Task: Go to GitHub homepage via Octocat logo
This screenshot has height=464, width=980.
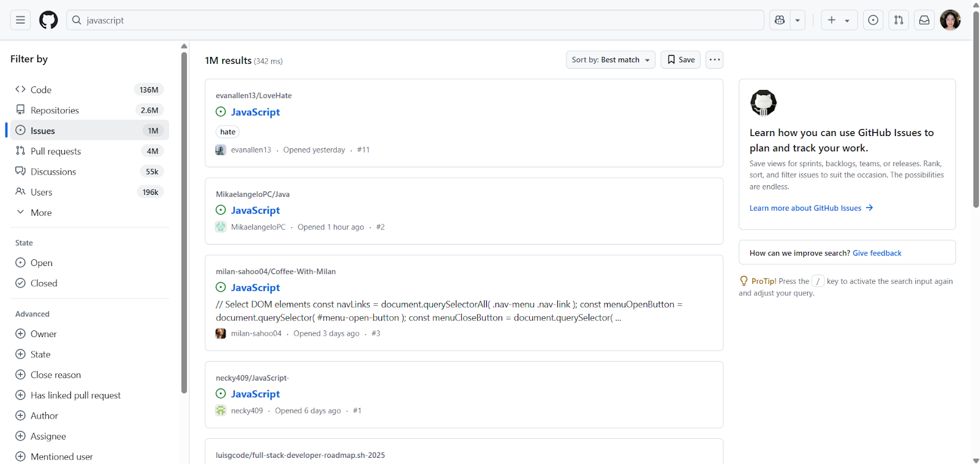Action: pos(48,20)
